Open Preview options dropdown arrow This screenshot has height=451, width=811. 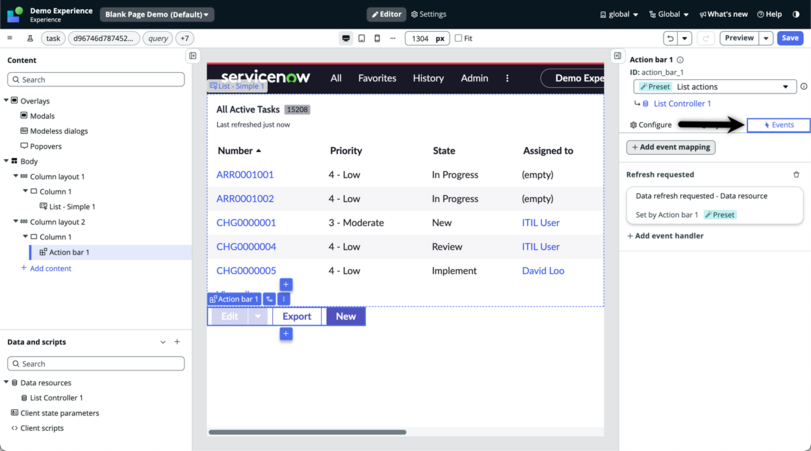click(x=766, y=38)
